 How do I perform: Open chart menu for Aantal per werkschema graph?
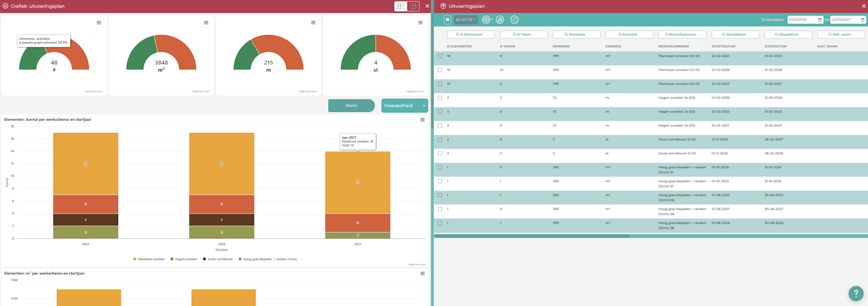422,119
